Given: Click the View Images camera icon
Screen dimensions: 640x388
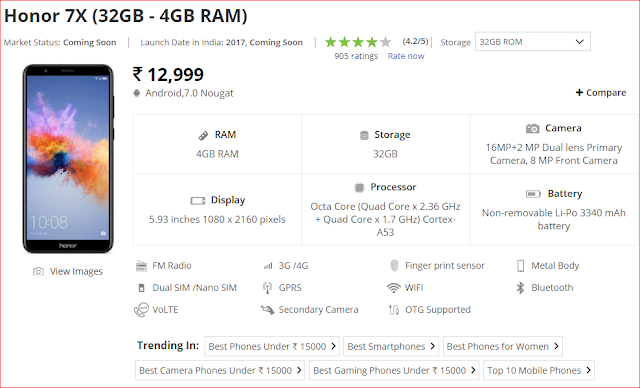Looking at the screenshot, I should click(38, 271).
